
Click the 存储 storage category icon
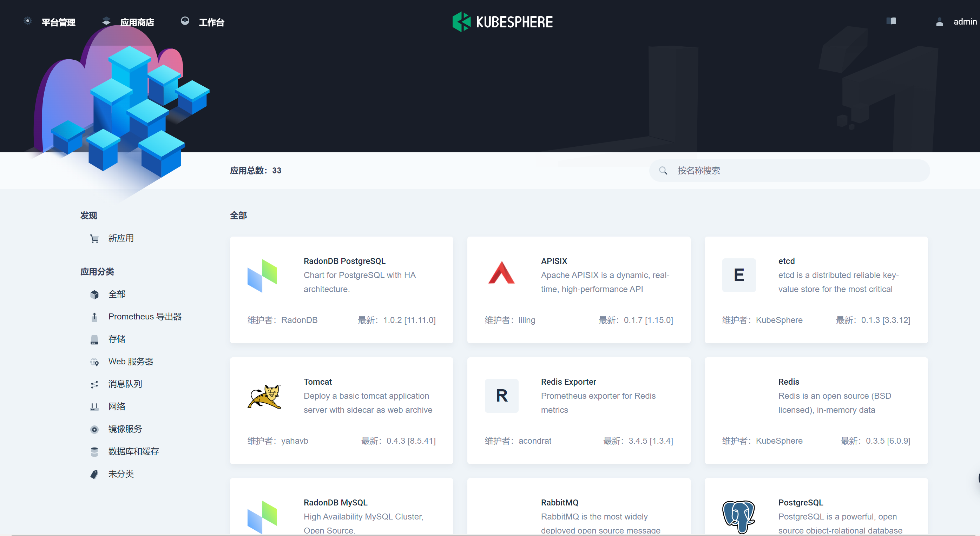coord(94,339)
